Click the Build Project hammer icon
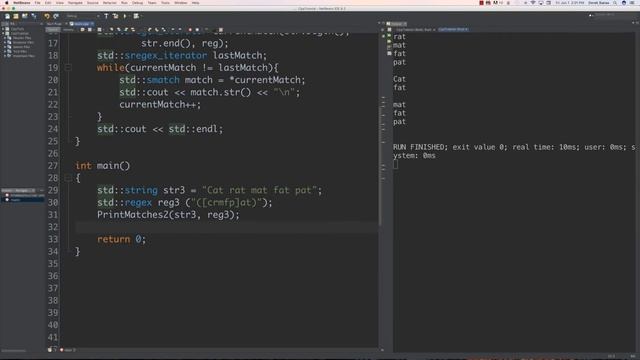This screenshot has height=360, width=640. click(x=106, y=16)
